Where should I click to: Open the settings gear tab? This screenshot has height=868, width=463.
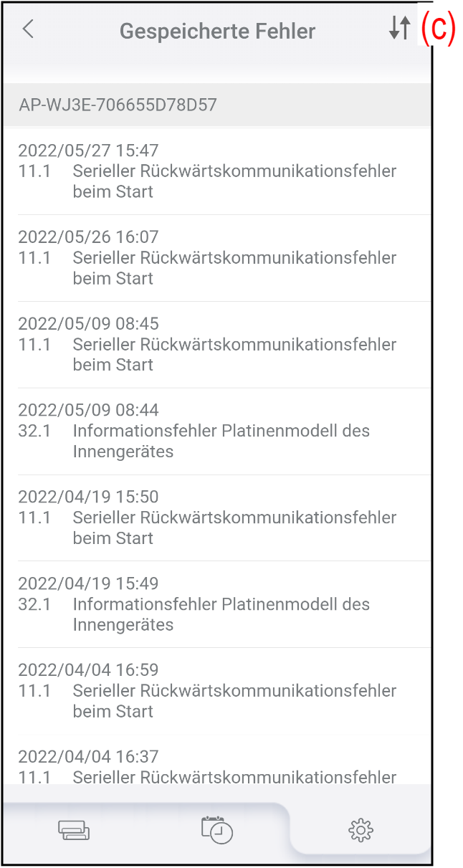point(361,830)
